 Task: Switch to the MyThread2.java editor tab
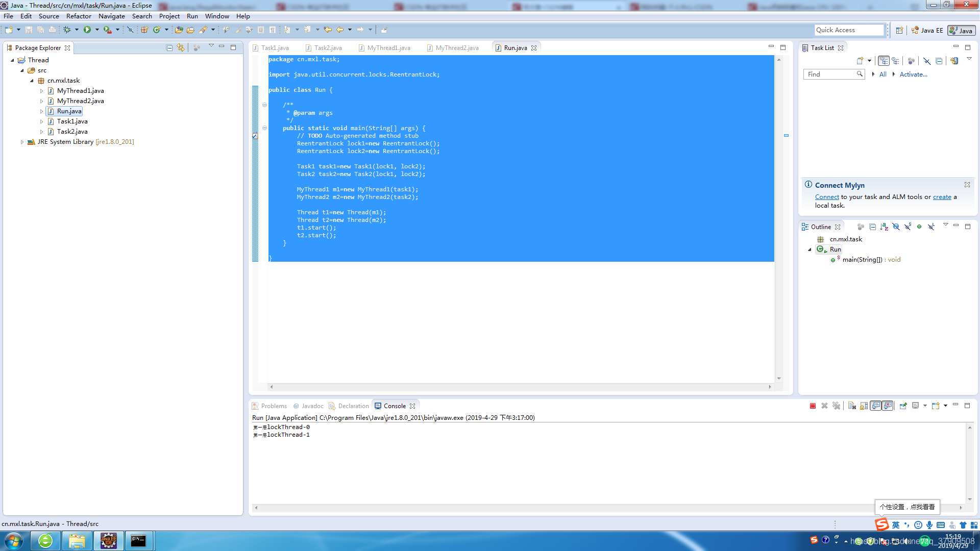[453, 48]
